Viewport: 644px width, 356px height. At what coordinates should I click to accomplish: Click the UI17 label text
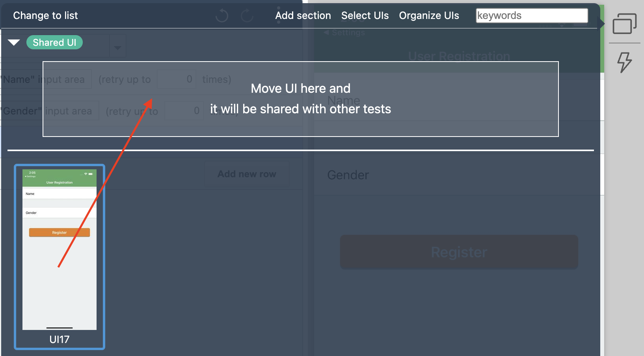pos(60,339)
